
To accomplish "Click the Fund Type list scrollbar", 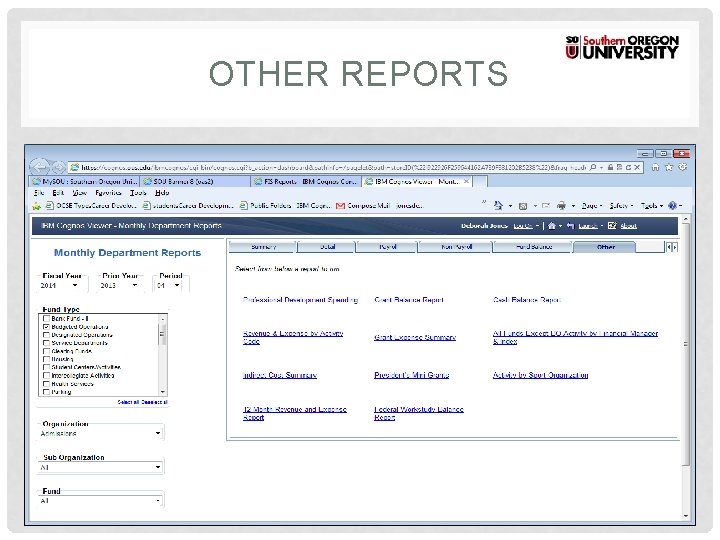I will 163,355.
